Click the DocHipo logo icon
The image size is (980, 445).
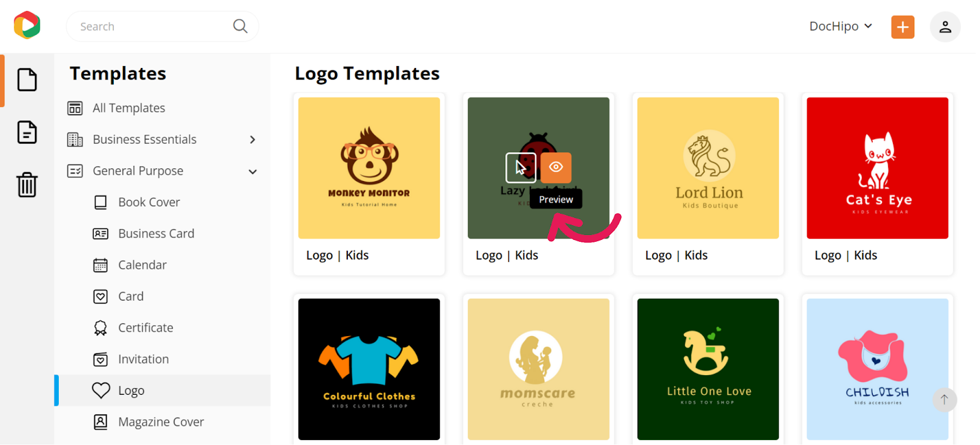point(27,25)
